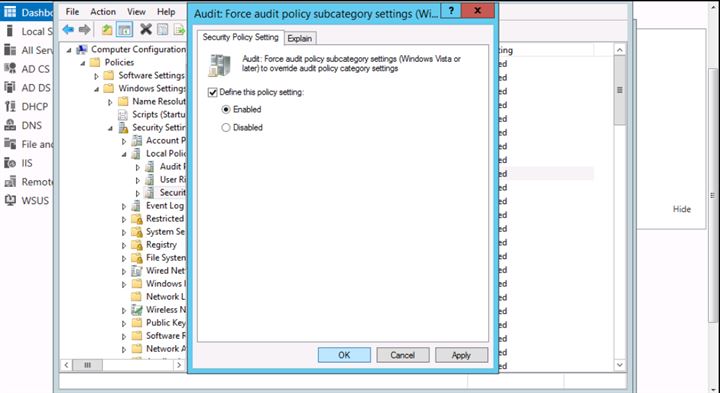Switch to the Explain tab

click(300, 39)
